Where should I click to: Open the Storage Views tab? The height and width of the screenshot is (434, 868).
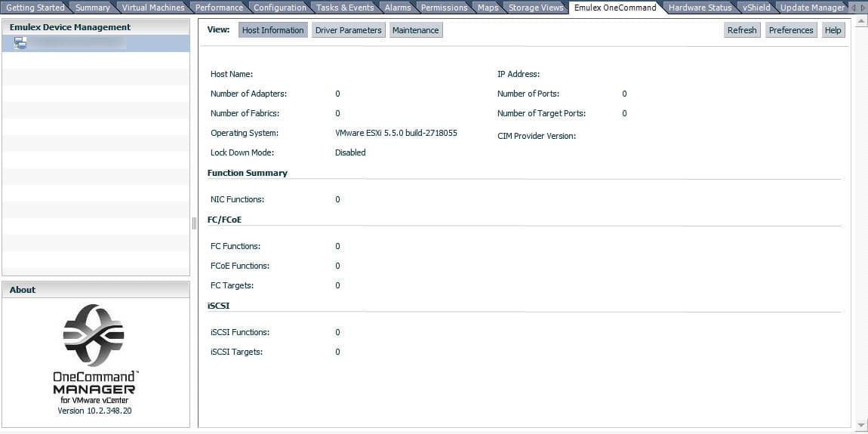tap(536, 8)
